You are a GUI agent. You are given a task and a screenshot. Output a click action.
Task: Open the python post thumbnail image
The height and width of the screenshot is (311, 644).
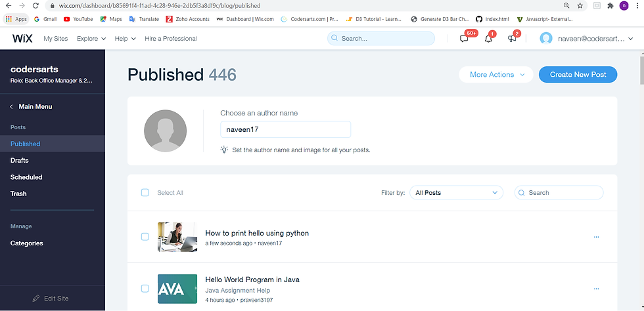click(177, 237)
